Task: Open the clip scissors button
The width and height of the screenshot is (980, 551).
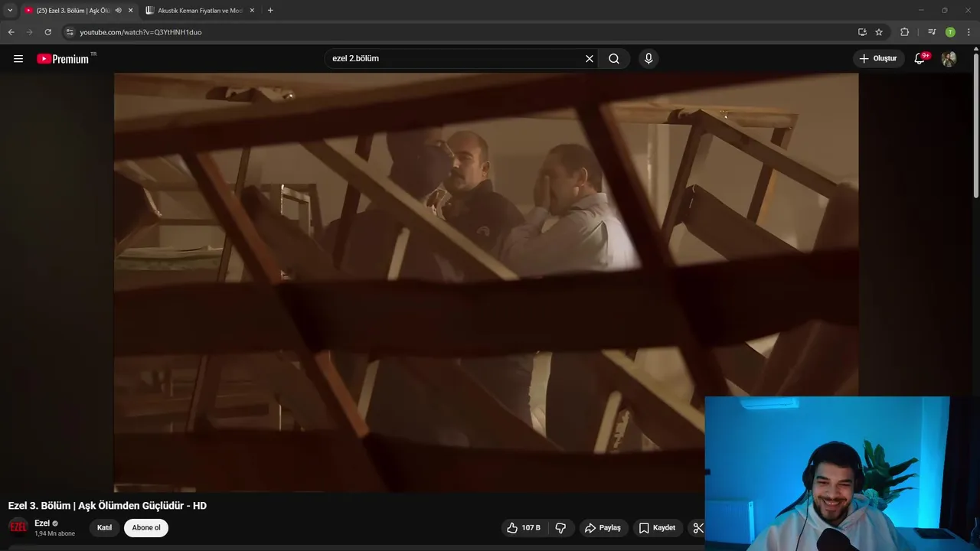Action: [697, 527]
